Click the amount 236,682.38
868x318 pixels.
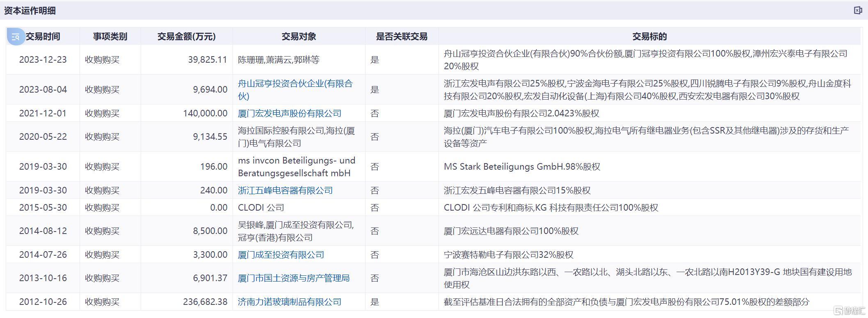coord(205,302)
